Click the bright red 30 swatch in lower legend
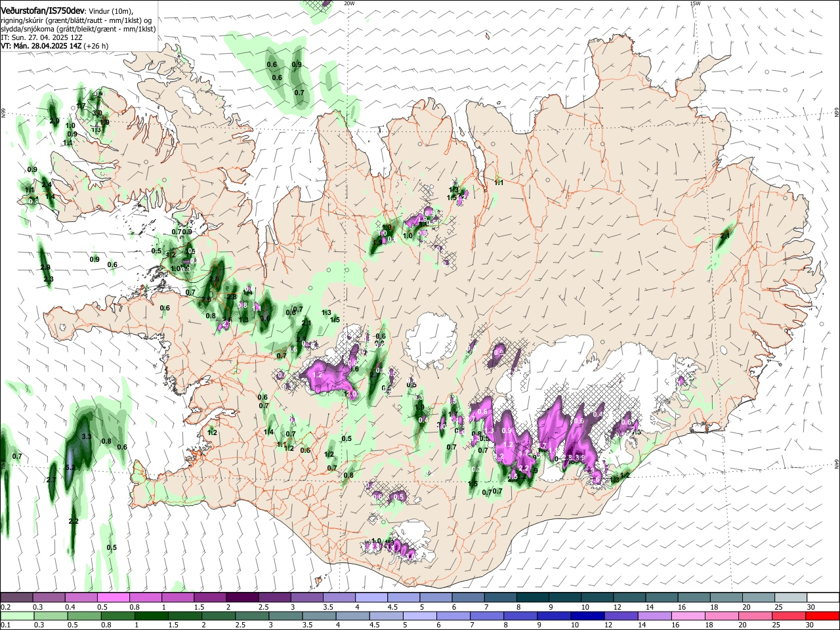This screenshot has height=630, width=840. click(x=823, y=616)
